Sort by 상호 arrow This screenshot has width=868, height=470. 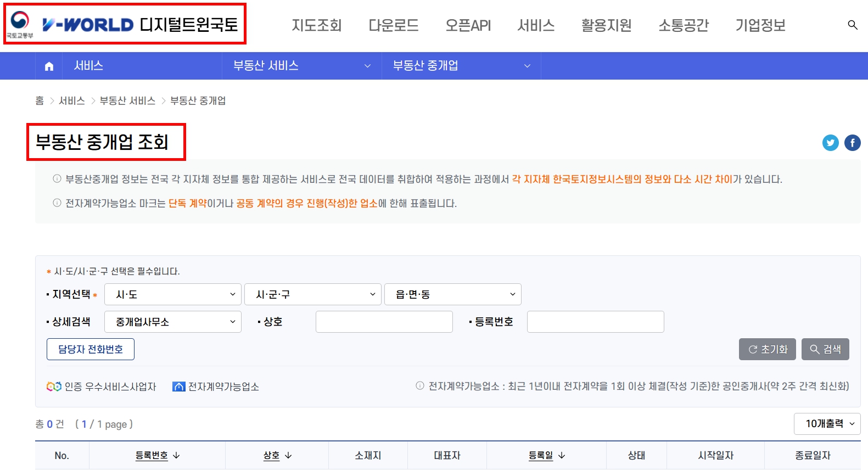[288, 456]
